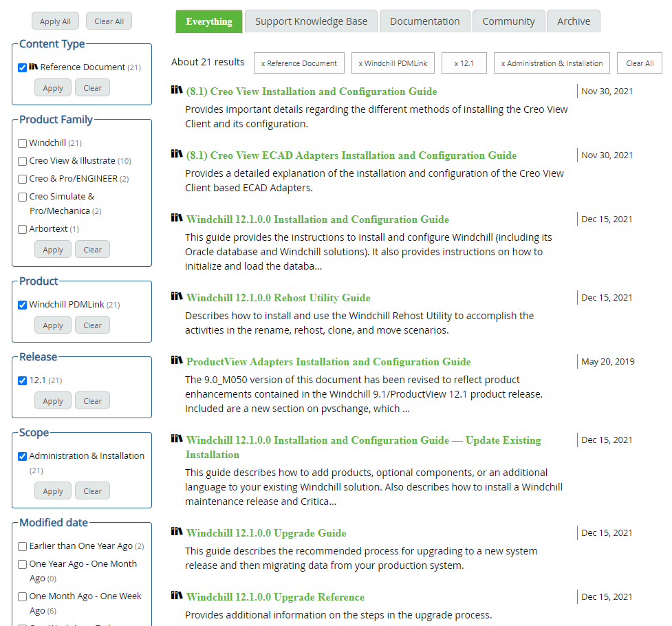Check One Year Ago - One Month Ago checkbox
Image resolution: width=672 pixels, height=626 pixels.
[x=23, y=564]
